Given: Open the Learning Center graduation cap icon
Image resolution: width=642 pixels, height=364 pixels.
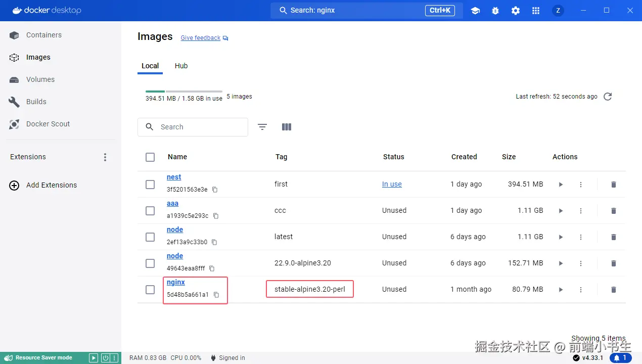Looking at the screenshot, I should tap(475, 11).
